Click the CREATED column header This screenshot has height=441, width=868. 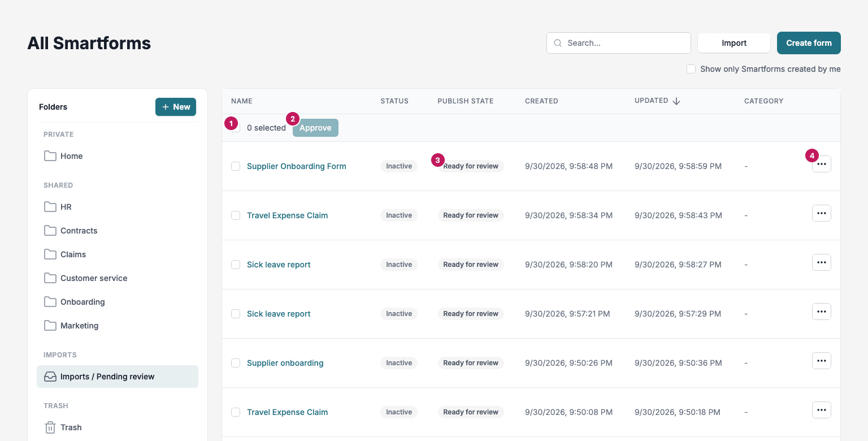click(541, 101)
